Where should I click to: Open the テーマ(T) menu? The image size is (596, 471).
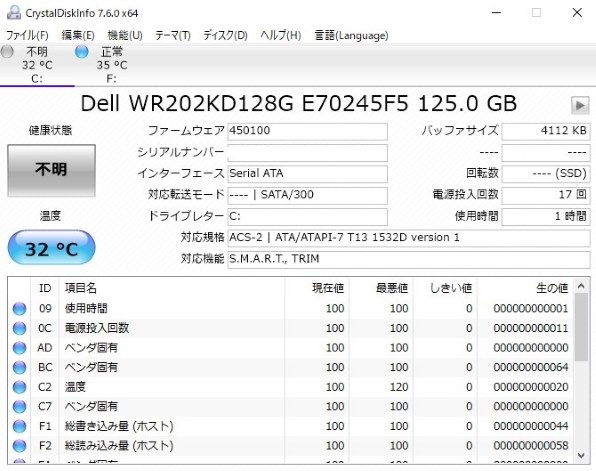pyautogui.click(x=173, y=35)
